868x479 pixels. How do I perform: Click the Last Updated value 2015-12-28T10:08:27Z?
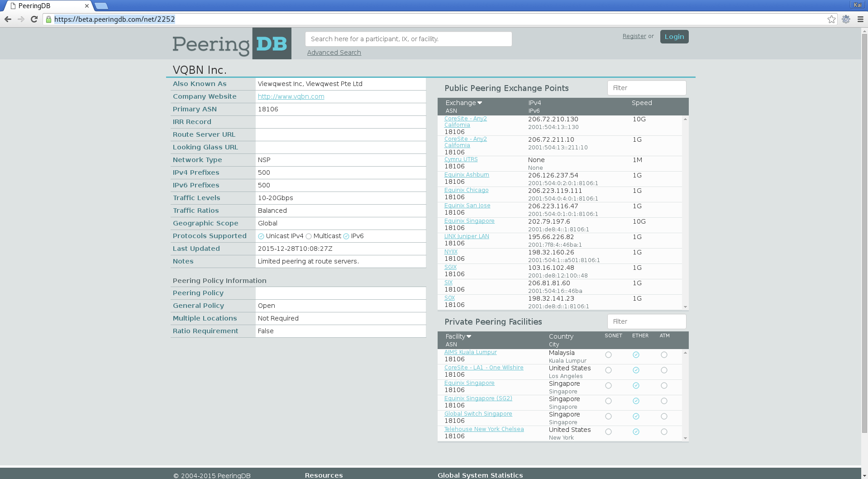(295, 249)
